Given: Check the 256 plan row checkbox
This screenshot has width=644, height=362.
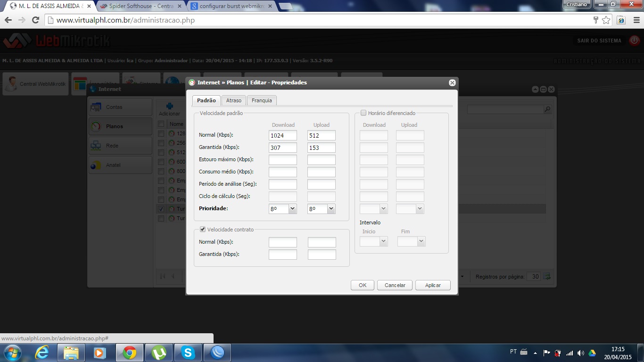Looking at the screenshot, I should 161,143.
